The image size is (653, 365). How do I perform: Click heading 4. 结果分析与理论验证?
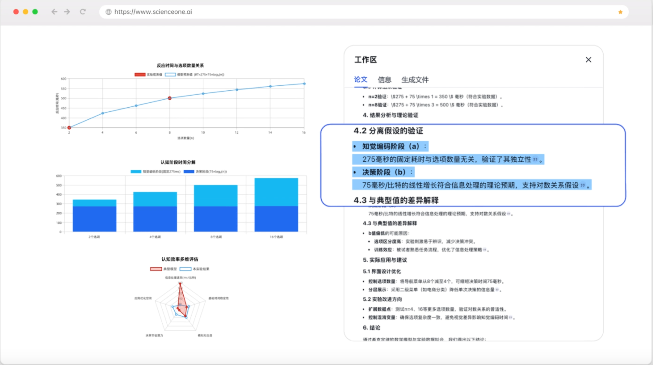[390, 115]
